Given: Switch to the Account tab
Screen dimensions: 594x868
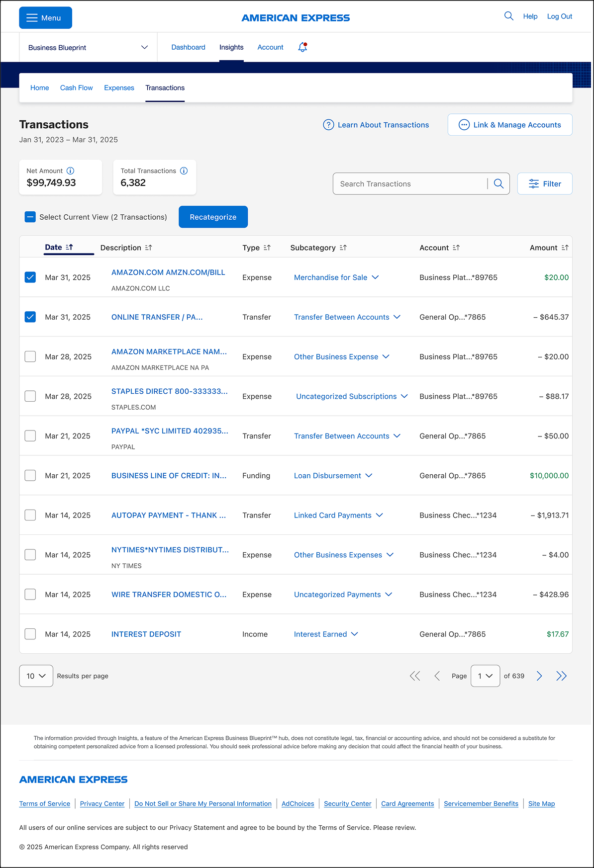Looking at the screenshot, I should coord(270,47).
